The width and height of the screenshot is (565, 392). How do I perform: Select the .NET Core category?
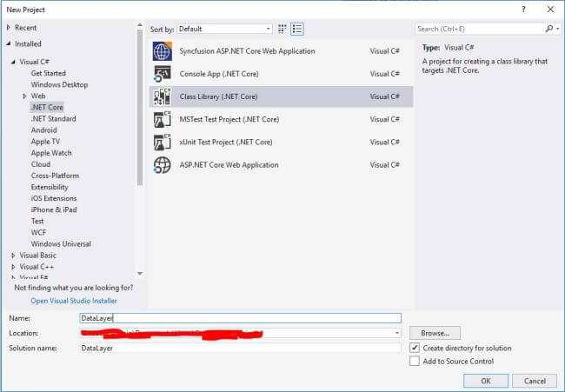[x=47, y=108]
